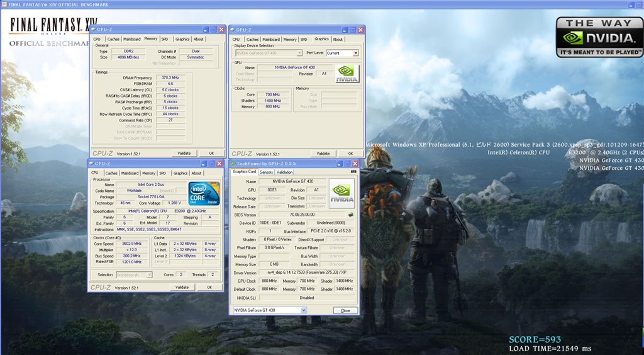Viewport: 644px width, 355px height.
Task: Minimize the CPU-Z Memory window
Action: pyautogui.click(x=206, y=30)
